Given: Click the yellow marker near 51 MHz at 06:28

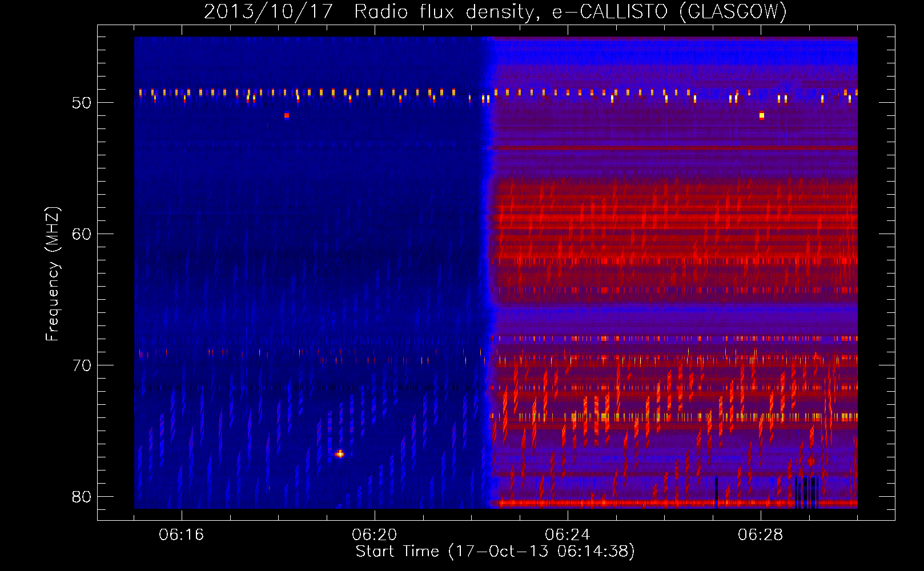Looking at the screenshot, I should pos(762,115).
